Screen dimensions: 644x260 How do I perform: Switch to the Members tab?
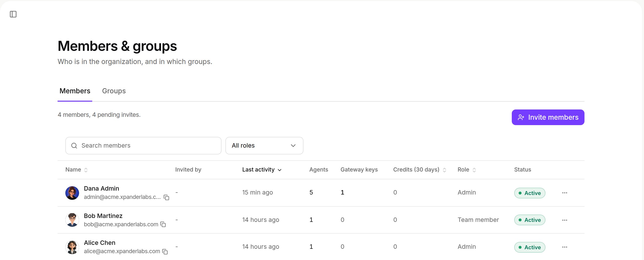pos(75,91)
